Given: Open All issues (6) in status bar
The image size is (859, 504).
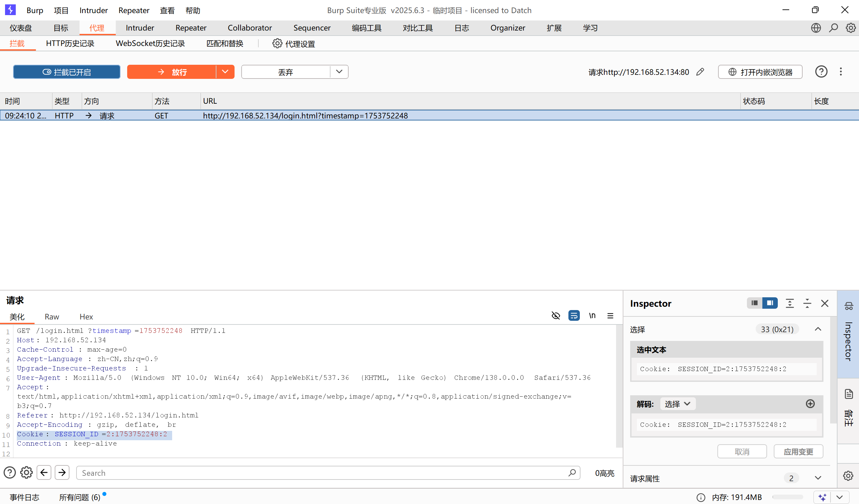Looking at the screenshot, I should coord(80,497).
